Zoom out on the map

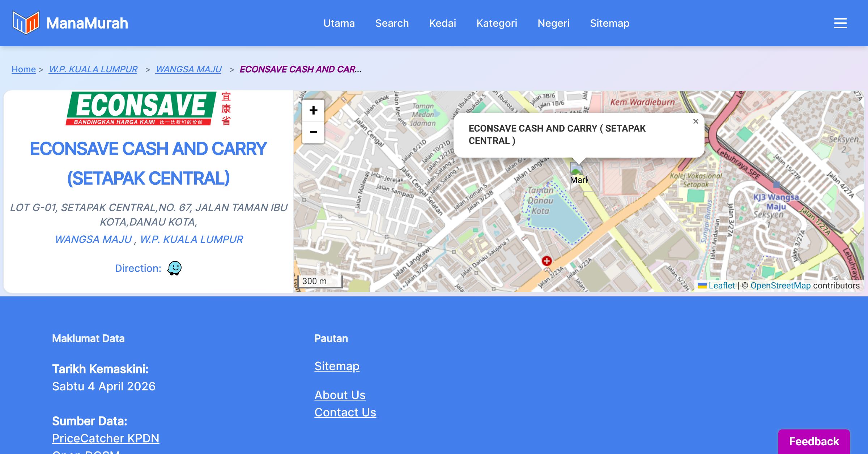[x=313, y=132]
